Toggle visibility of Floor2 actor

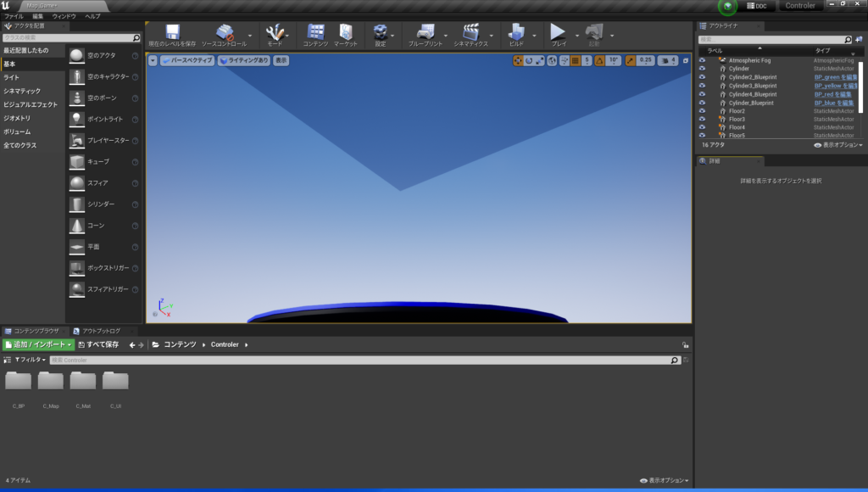(x=702, y=111)
